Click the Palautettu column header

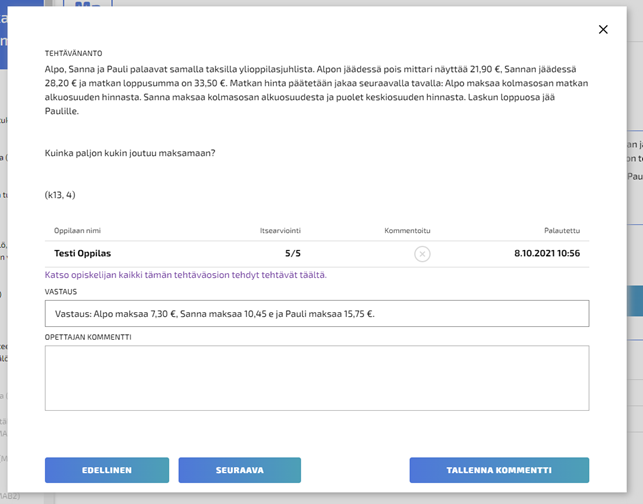click(x=562, y=230)
